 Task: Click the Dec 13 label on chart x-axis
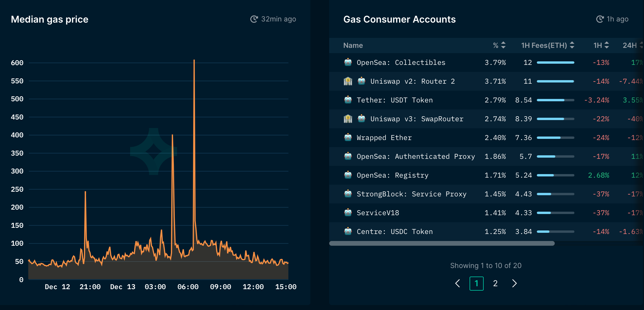pyautogui.click(x=123, y=287)
